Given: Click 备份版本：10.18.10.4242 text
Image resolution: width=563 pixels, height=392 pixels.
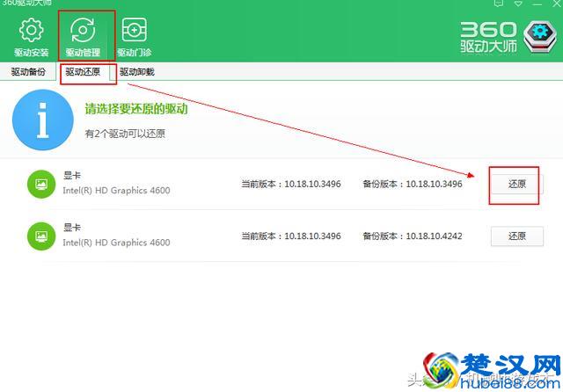Looking at the screenshot, I should tap(413, 236).
